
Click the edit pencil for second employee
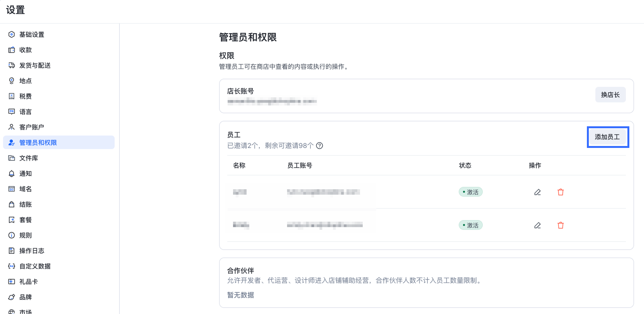[x=537, y=225]
